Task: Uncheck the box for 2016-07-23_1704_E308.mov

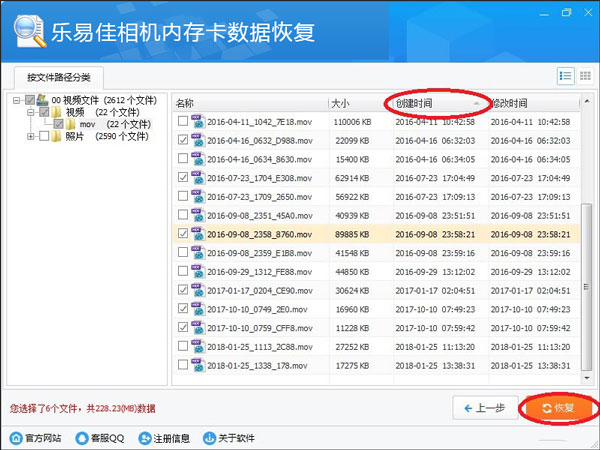Action: pyautogui.click(x=183, y=177)
